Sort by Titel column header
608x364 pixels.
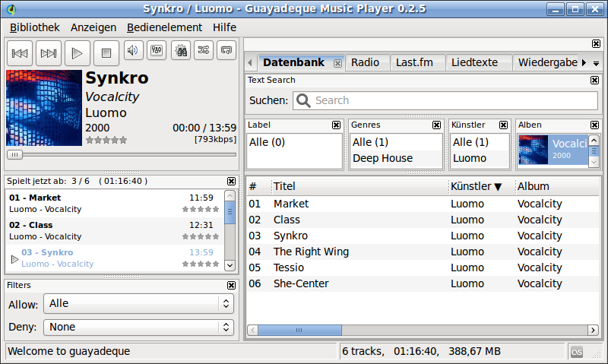coord(359,186)
